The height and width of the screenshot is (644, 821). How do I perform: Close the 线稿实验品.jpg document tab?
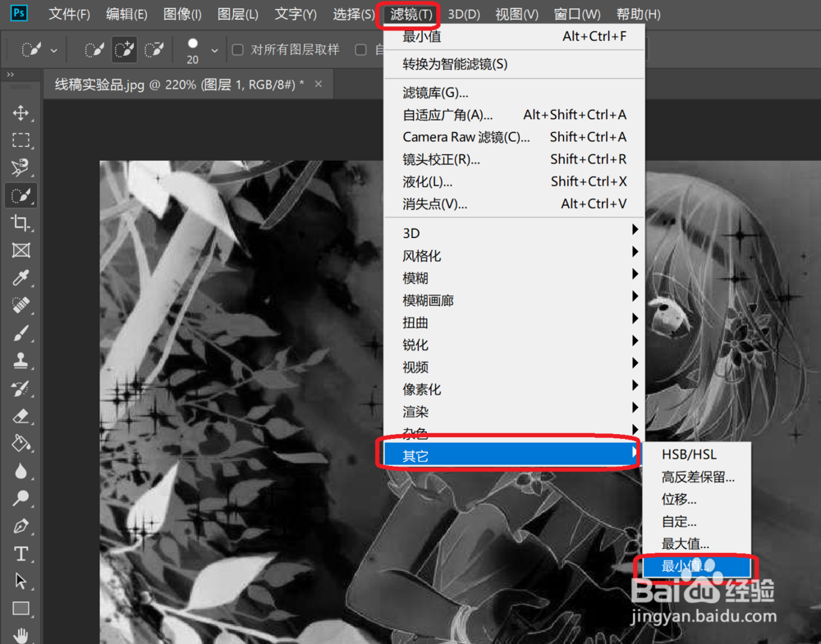319,84
